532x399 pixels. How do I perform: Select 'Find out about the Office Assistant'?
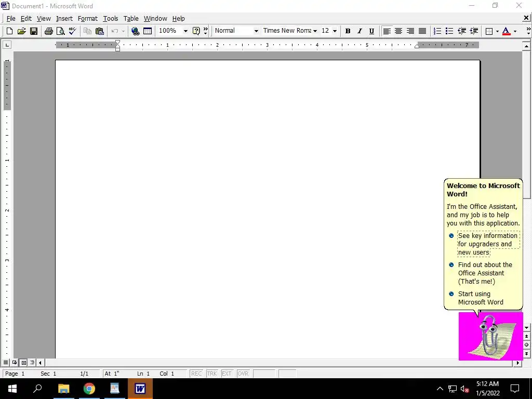coord(485,273)
